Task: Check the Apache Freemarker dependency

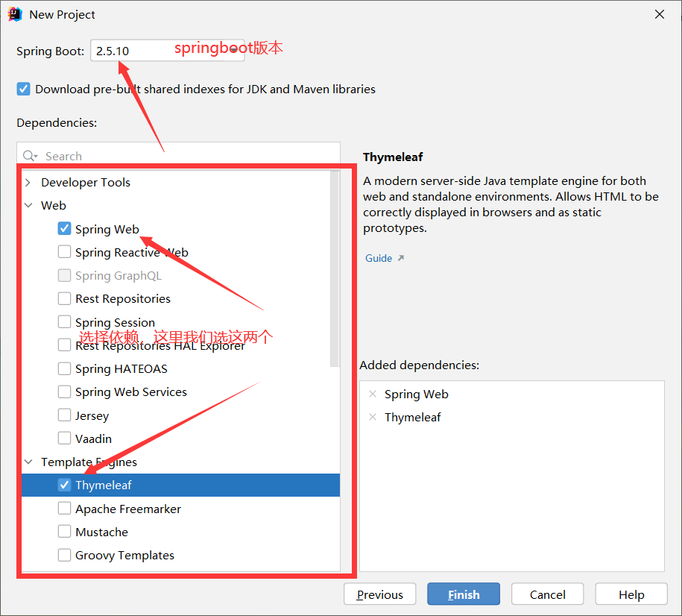Action: click(x=64, y=508)
